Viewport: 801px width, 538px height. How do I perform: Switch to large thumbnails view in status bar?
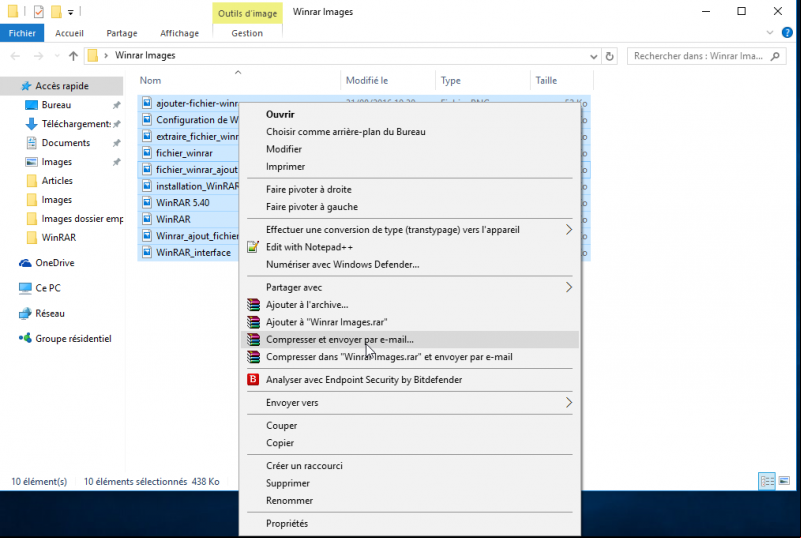coord(784,481)
